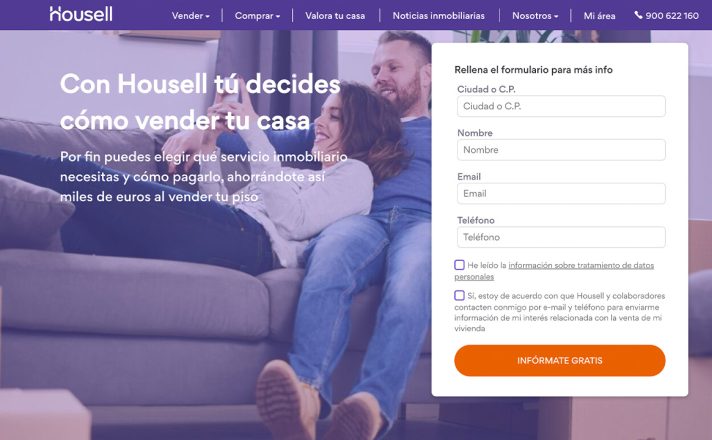Tick the contact consent checkbox
Image resolution: width=712 pixels, height=440 pixels.
pos(459,295)
